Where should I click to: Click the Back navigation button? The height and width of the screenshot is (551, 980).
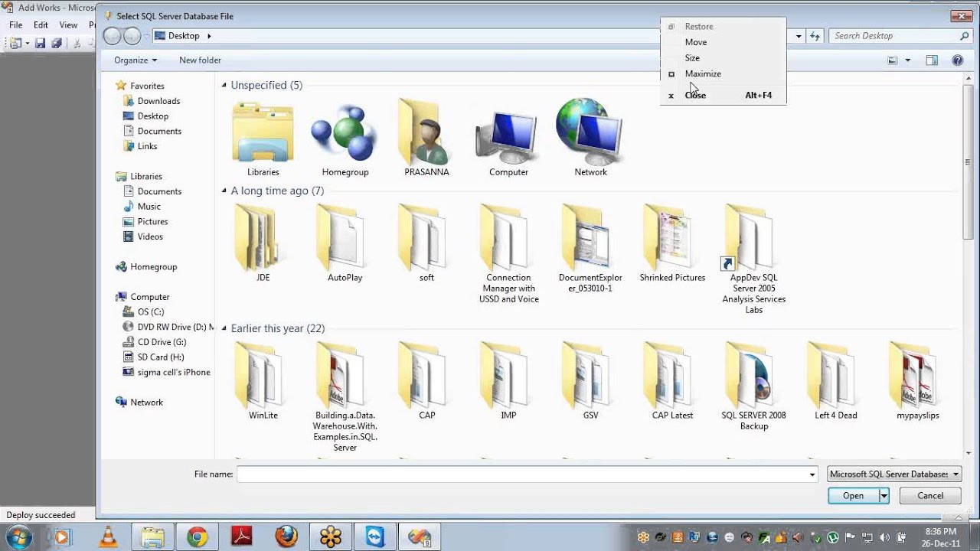(x=113, y=36)
